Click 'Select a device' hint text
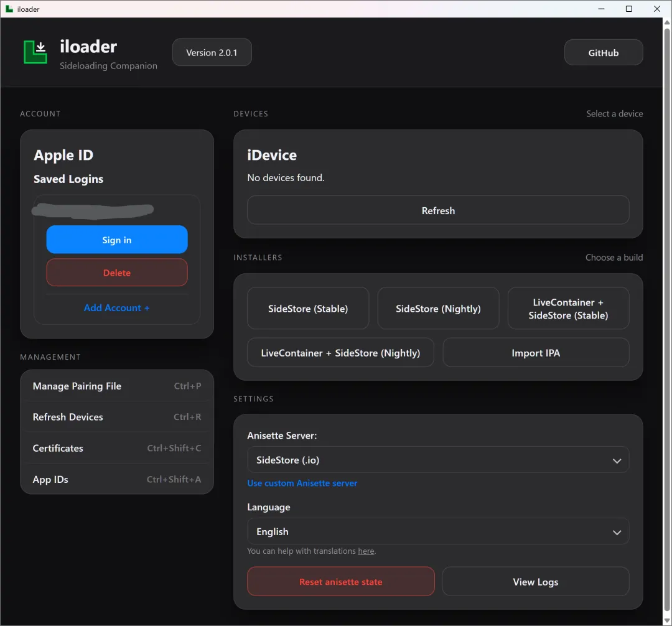This screenshot has height=626, width=672. click(614, 113)
